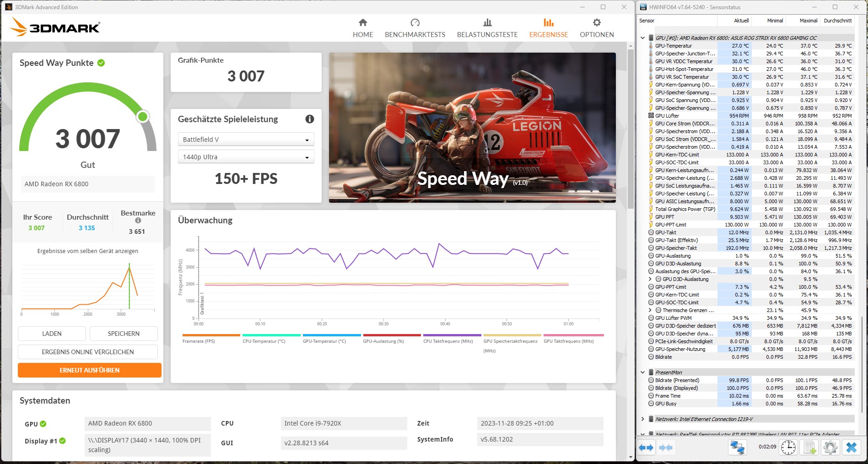Click the gauge icon above BENCHMARKTESTS
The height and width of the screenshot is (464, 868).
pos(415,22)
